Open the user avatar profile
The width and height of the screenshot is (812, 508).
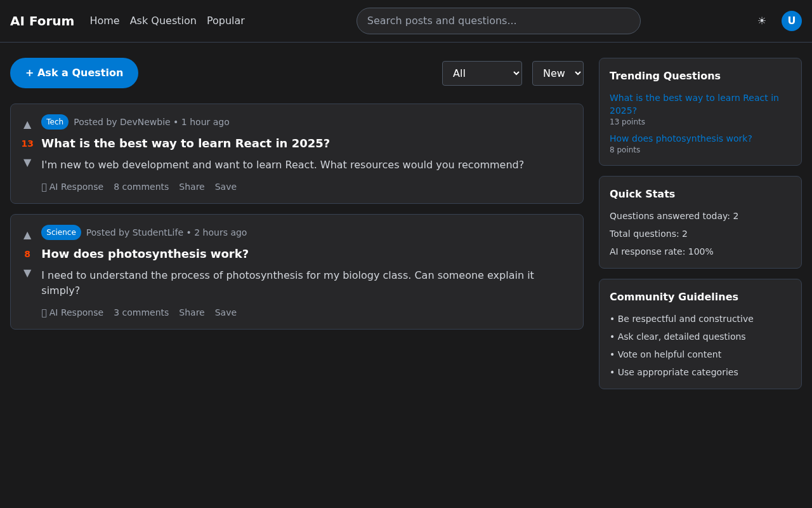point(791,21)
